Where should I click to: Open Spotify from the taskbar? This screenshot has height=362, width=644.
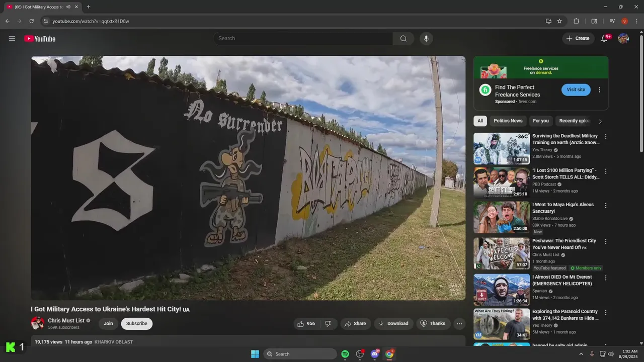[345, 354]
